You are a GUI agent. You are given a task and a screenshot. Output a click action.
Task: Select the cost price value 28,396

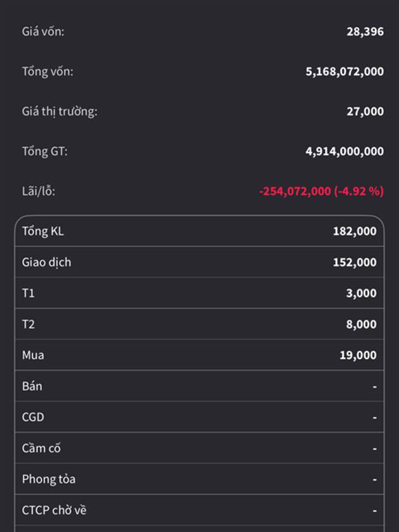tap(364, 31)
